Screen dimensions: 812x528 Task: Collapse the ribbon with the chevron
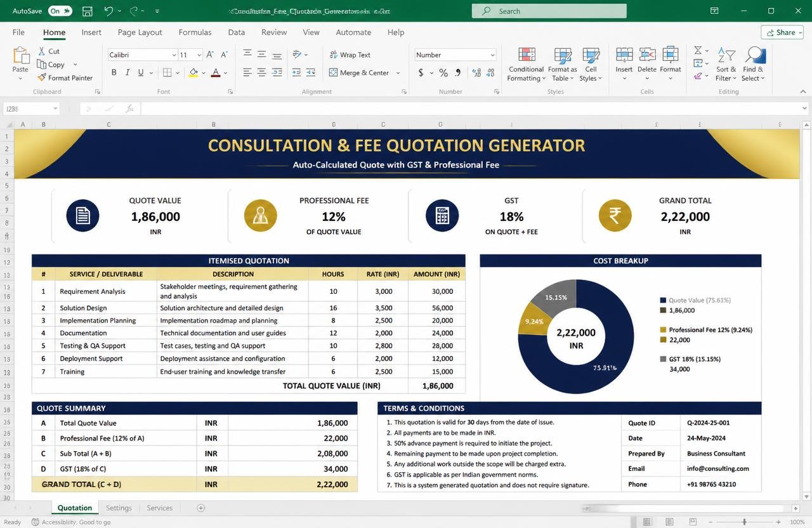click(804, 91)
